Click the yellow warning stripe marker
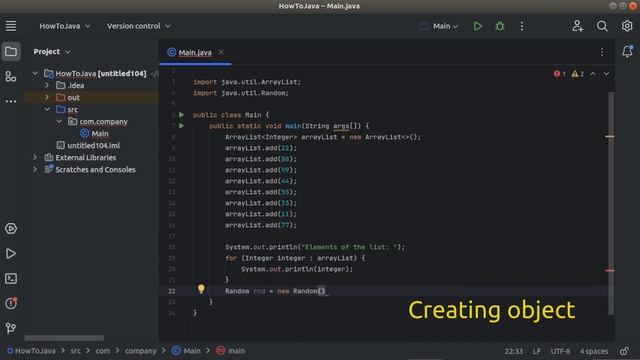Screen dimensions: 640x360 [x=610, y=137]
